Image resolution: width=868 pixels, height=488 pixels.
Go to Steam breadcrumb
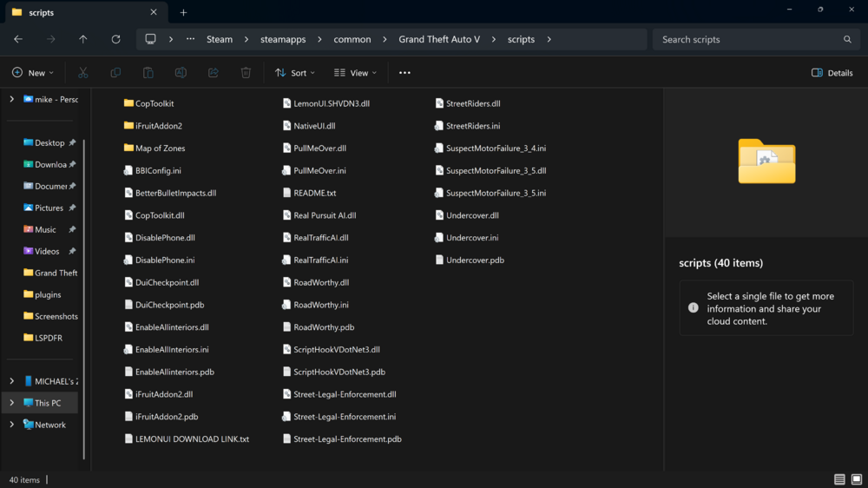(x=220, y=39)
